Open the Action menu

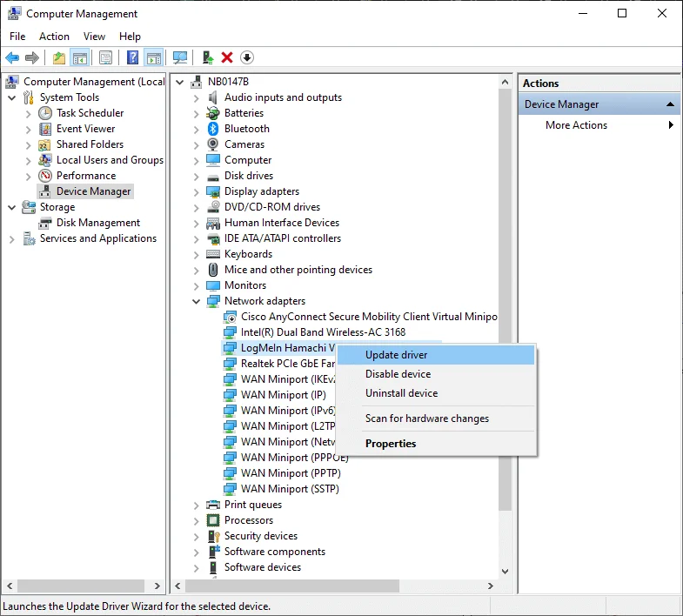54,37
